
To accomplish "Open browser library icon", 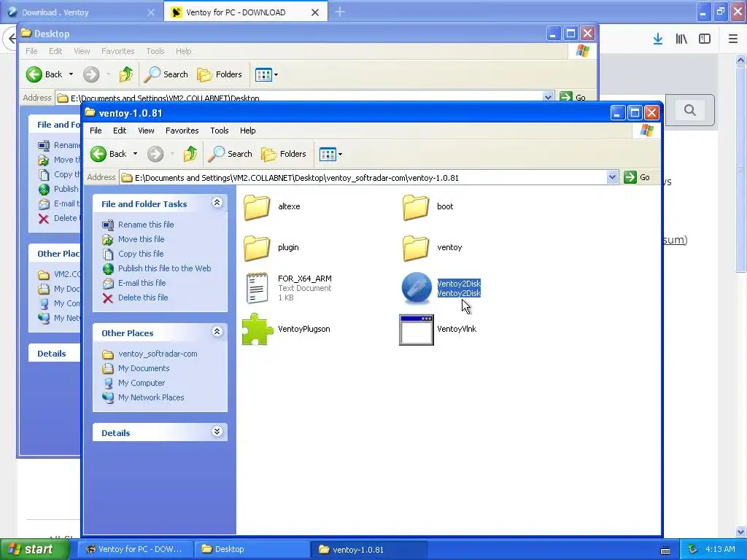I will pyautogui.click(x=681, y=39).
